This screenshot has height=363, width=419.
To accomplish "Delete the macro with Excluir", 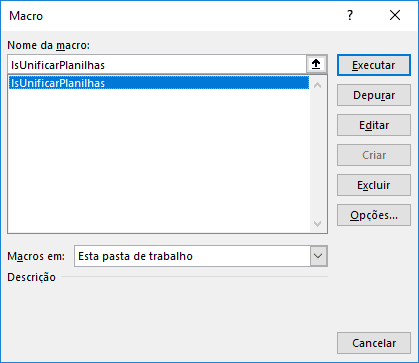I will (374, 185).
